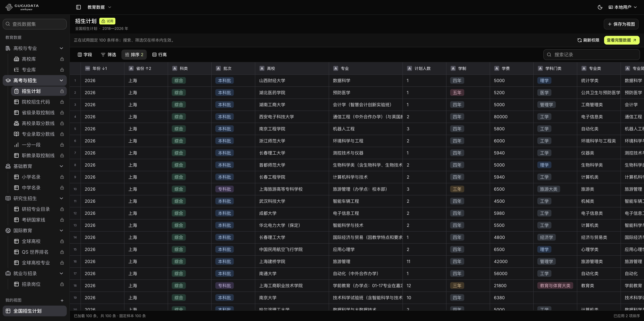644x321 pixels.
Task: Select row number 5
Action: coord(75,129)
